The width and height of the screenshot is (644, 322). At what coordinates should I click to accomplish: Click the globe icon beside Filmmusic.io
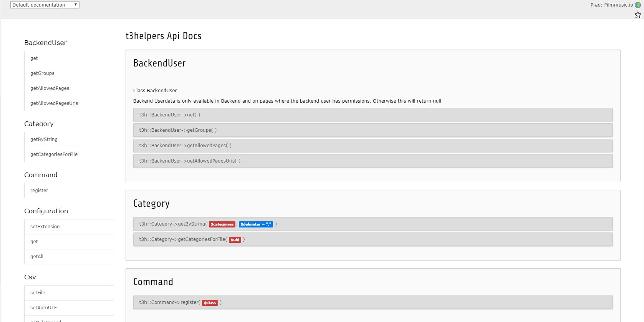click(638, 5)
